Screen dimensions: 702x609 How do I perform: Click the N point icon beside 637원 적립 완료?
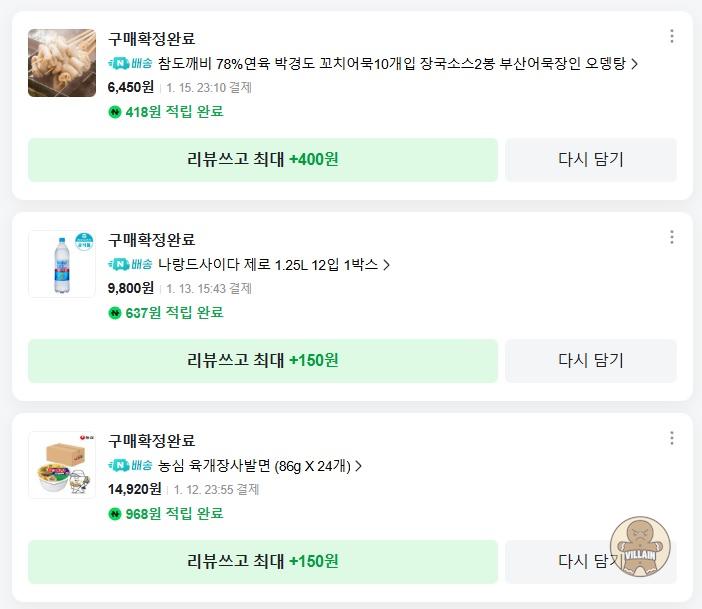(x=114, y=313)
